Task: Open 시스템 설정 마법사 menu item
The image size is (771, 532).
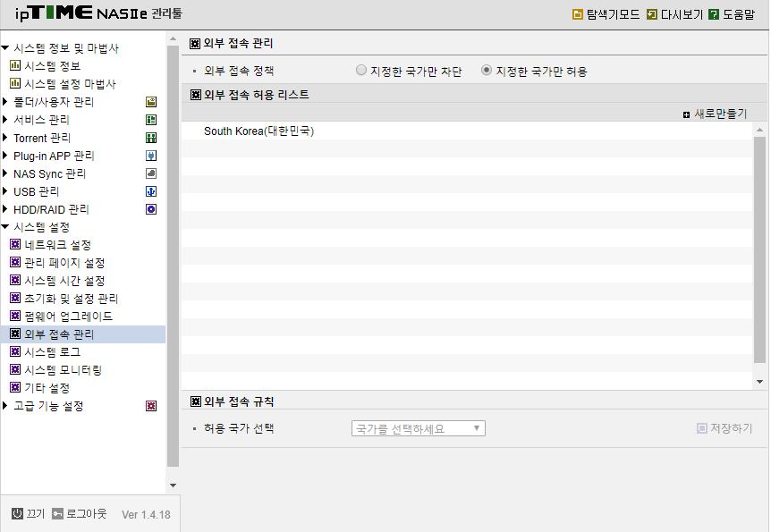Action: click(71, 84)
